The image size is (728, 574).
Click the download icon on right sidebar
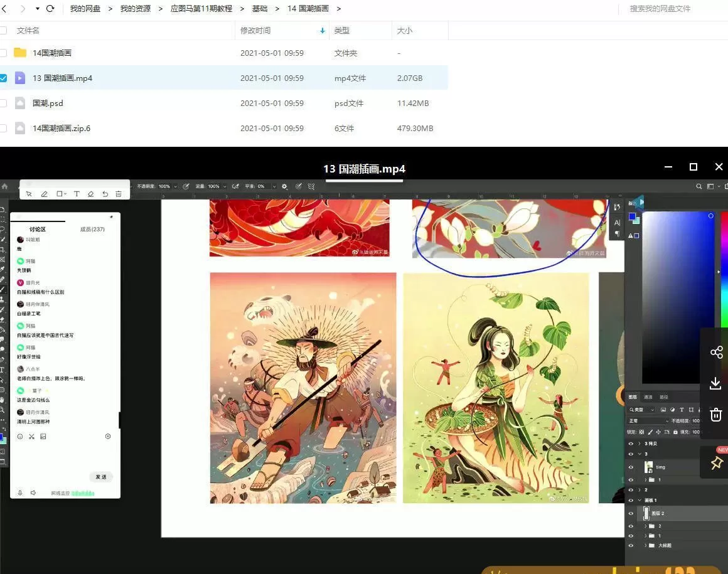coord(716,383)
